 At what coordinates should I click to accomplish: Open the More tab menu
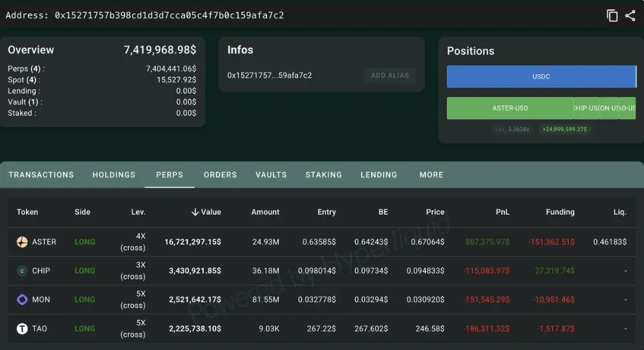coord(432,175)
